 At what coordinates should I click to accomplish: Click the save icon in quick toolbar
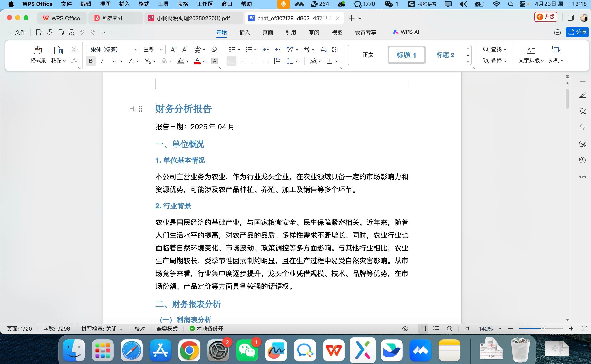coord(39,32)
